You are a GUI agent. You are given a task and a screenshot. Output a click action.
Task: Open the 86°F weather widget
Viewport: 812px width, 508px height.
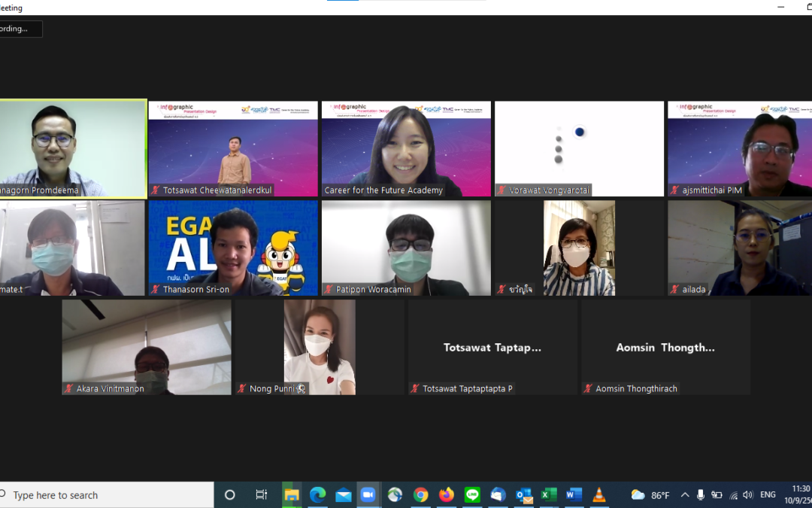coord(651,494)
